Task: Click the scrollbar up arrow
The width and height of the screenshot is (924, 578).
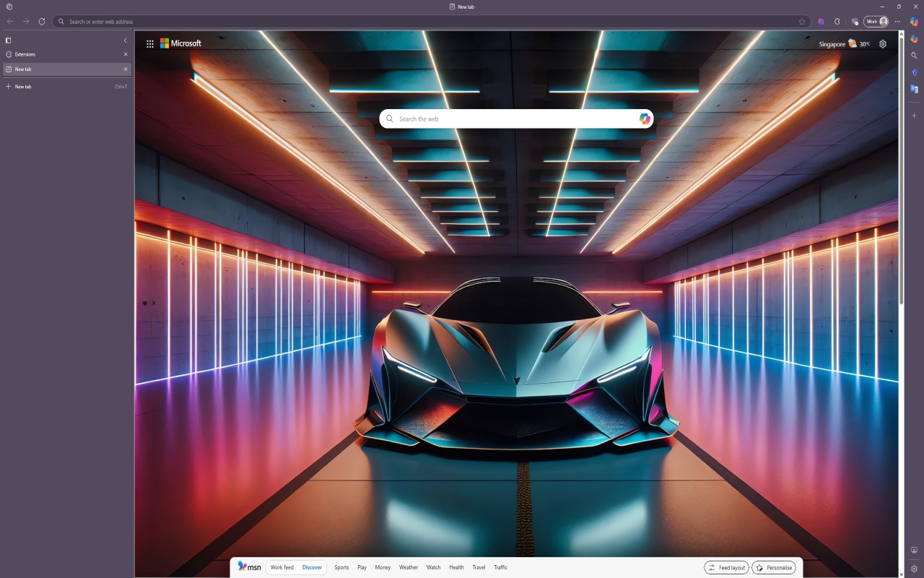Action: pyautogui.click(x=901, y=33)
